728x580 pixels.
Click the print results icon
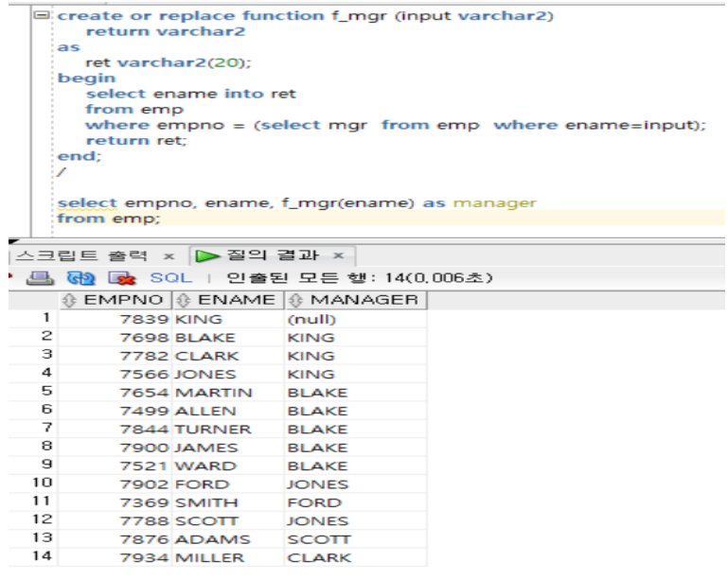tap(40, 278)
